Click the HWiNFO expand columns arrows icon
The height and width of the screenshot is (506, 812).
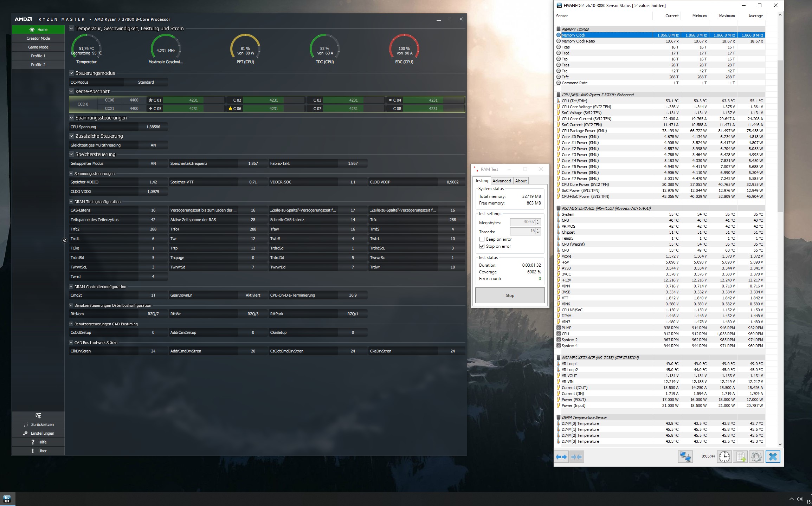pos(561,457)
